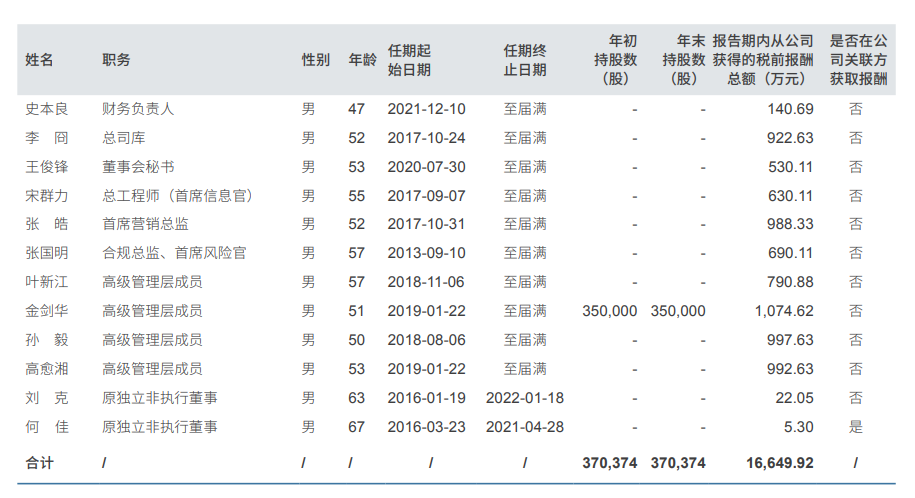Click 金剑华's year-start 350,000 shares
Screen dimensions: 915x498
[x=609, y=311]
